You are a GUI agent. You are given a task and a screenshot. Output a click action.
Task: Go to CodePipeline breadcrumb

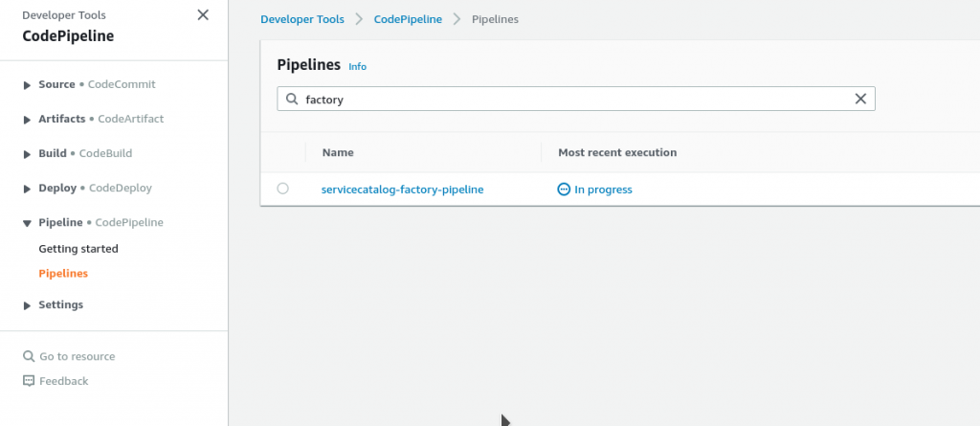(x=408, y=19)
